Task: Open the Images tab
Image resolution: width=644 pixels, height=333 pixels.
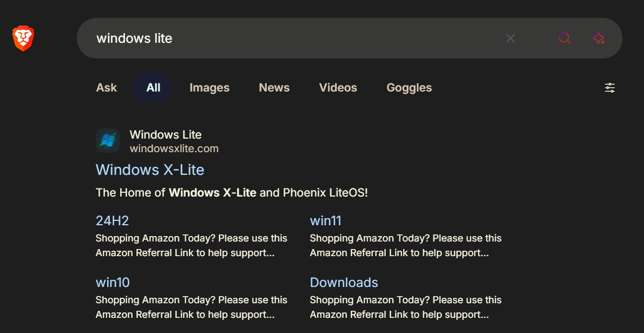Action: (x=209, y=88)
